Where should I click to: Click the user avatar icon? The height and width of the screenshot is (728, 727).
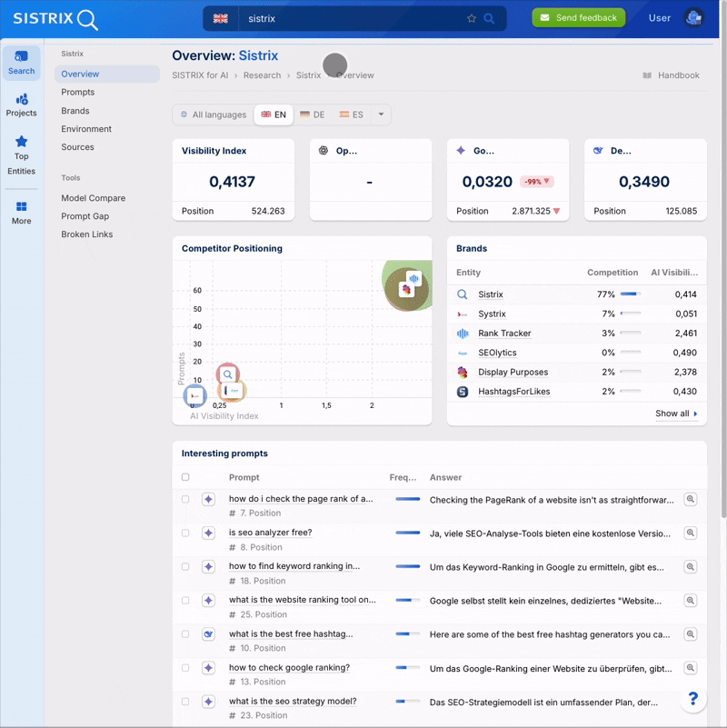[694, 18]
